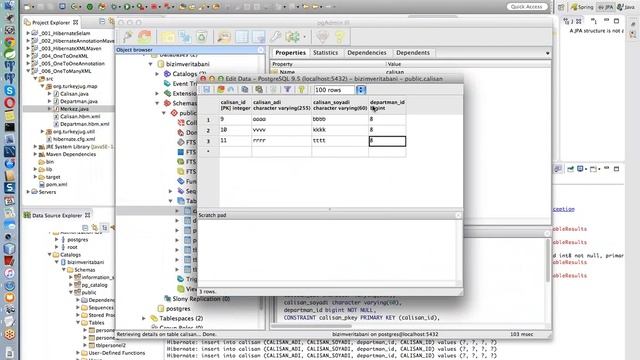Switch to Spring perspective
This screenshot has height=360, width=640.
coord(582,7)
